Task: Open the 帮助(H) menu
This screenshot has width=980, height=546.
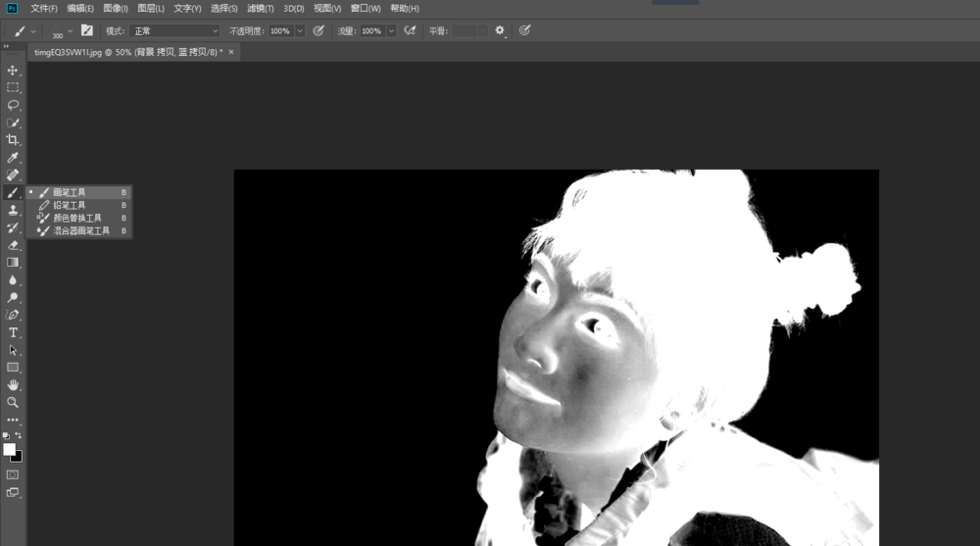Action: pos(405,8)
